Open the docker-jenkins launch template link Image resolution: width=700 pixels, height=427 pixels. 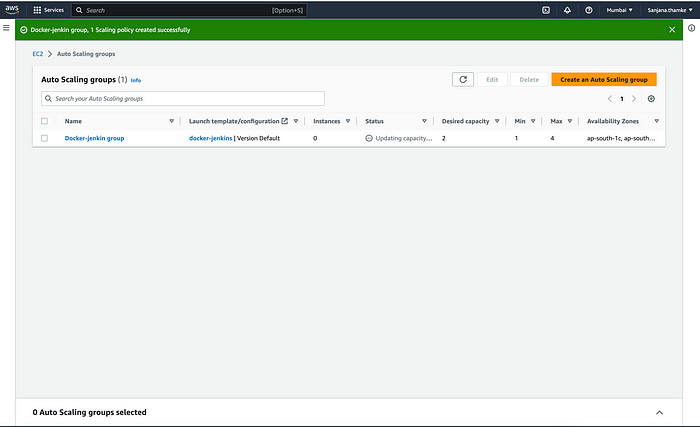pyautogui.click(x=210, y=138)
